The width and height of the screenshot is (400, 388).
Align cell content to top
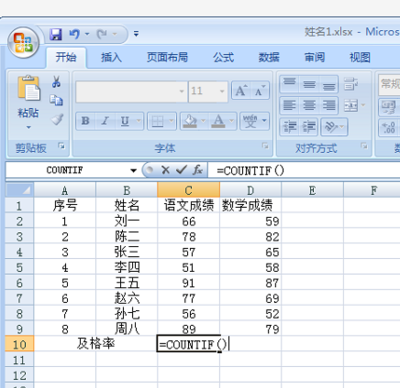click(x=289, y=84)
